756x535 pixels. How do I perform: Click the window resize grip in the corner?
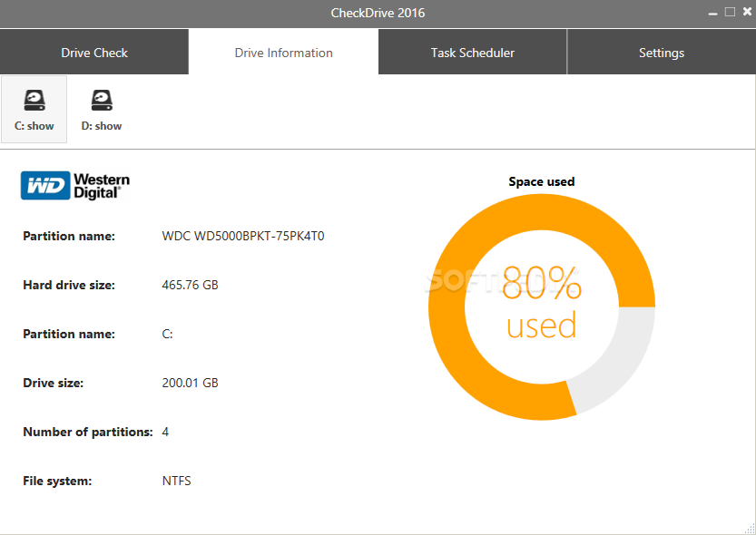(750, 529)
